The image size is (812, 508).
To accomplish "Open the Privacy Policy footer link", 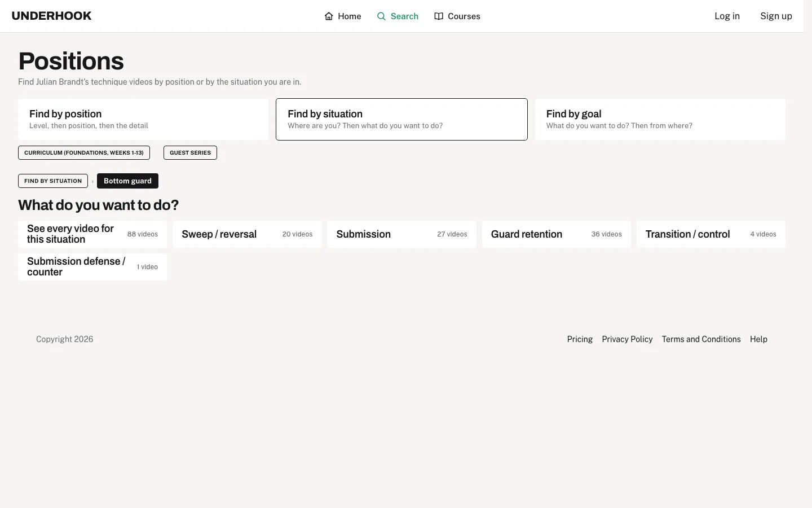I will (627, 339).
